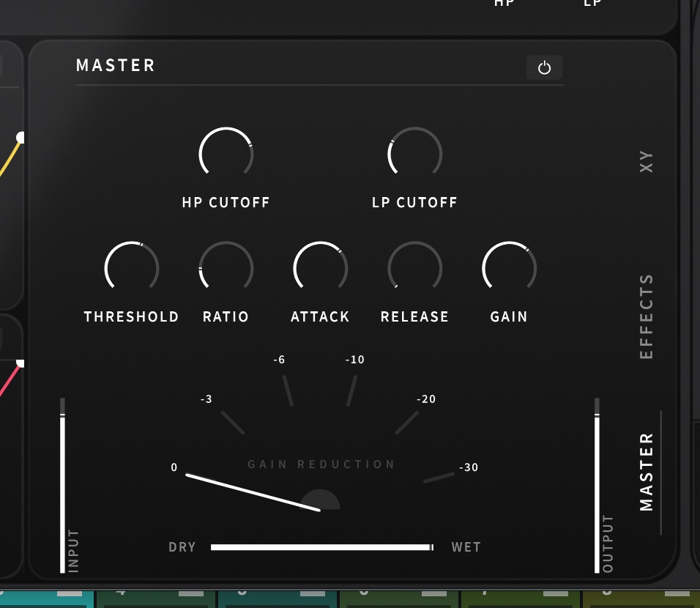
Task: Open the Effects tab
Action: (x=646, y=316)
